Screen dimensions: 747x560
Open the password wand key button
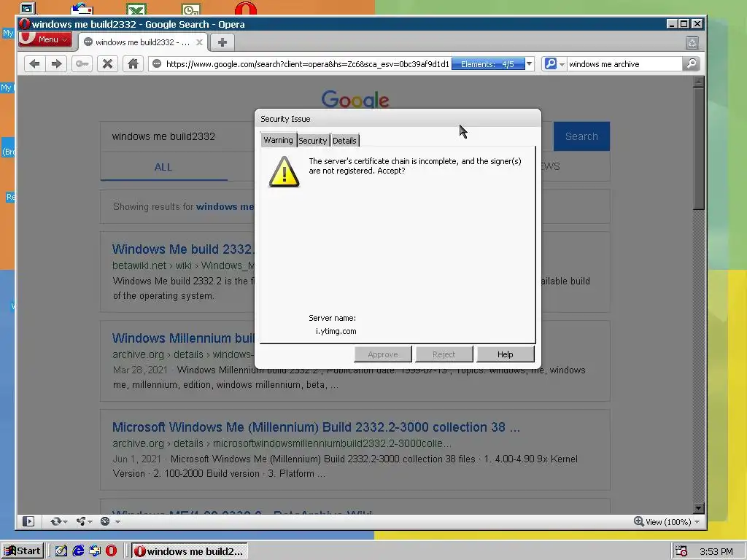click(82, 64)
